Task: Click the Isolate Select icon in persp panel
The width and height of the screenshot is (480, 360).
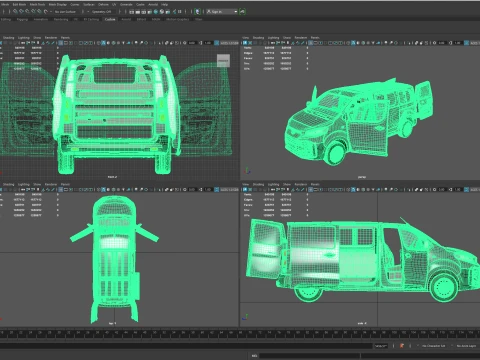Action: pyautogui.click(x=409, y=43)
